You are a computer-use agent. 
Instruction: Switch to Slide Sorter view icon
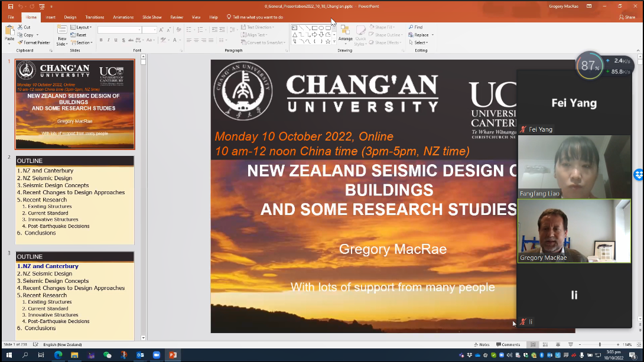click(545, 344)
